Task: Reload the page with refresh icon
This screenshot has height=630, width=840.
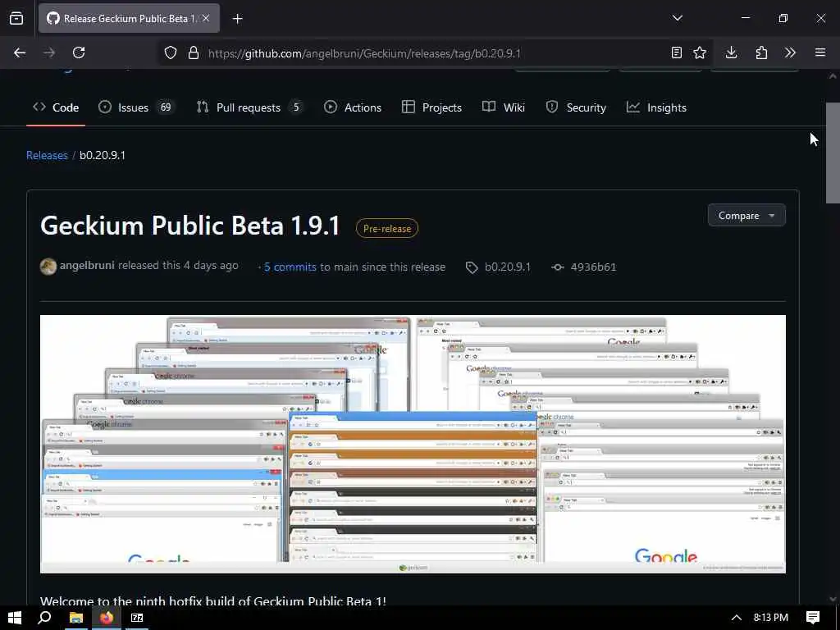Action: pos(79,52)
